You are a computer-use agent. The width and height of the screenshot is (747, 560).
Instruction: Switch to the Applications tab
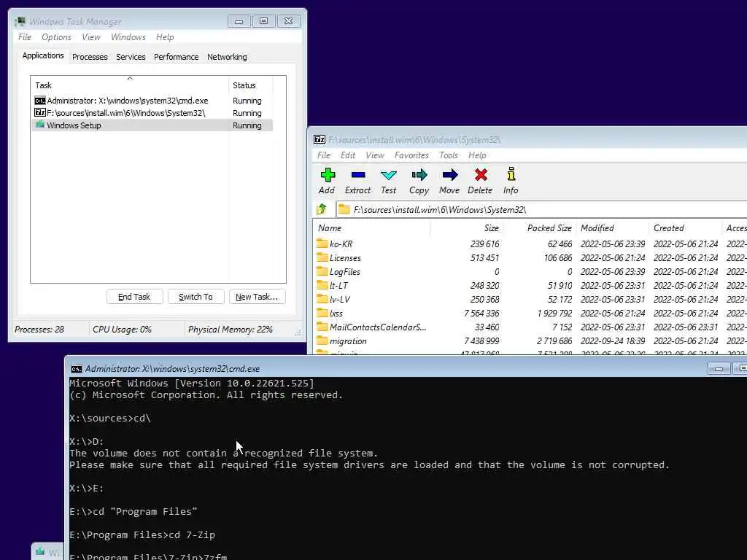click(43, 55)
